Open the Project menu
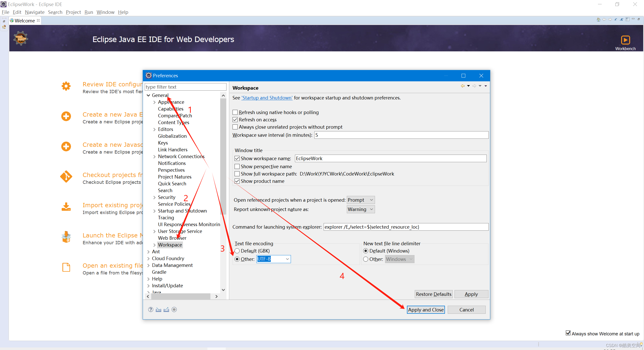 (73, 12)
